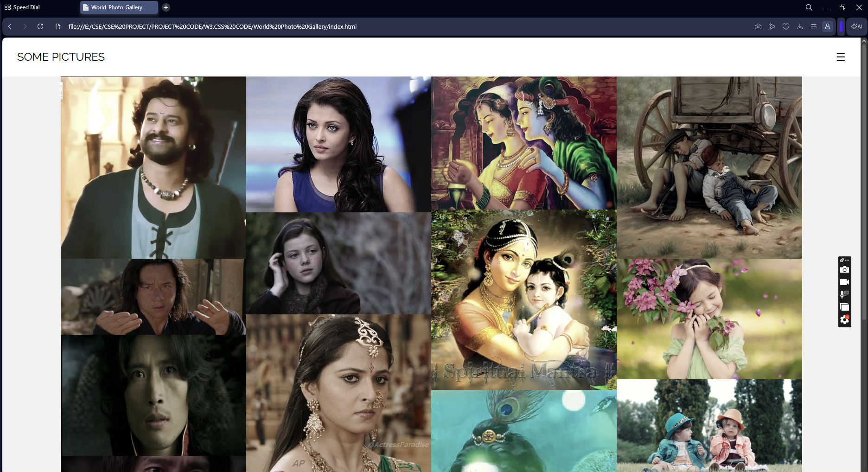Select the World_Photo_Gallery tab
Screen dimensions: 868x472
click(119, 7)
